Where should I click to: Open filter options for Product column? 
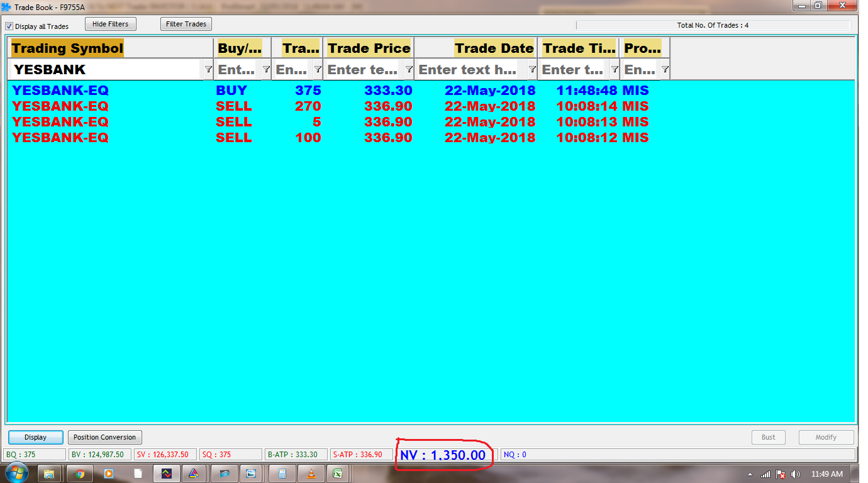pyautogui.click(x=665, y=69)
